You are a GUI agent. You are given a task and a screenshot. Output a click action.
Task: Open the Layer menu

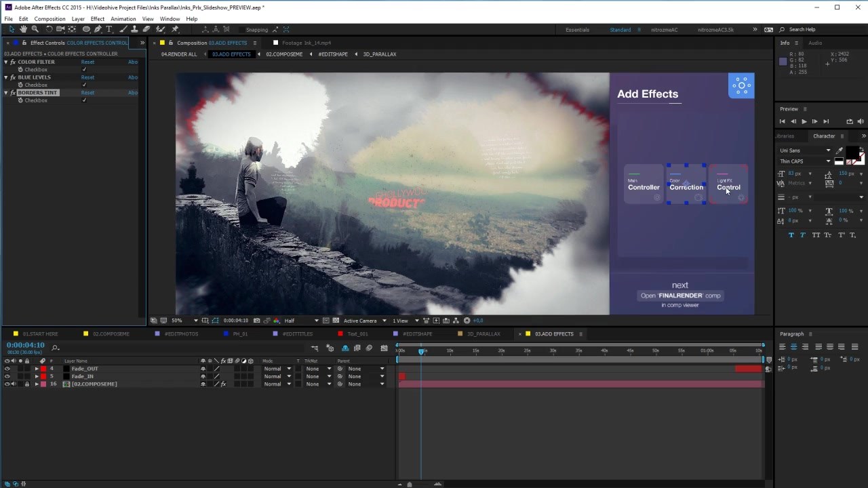tap(78, 19)
